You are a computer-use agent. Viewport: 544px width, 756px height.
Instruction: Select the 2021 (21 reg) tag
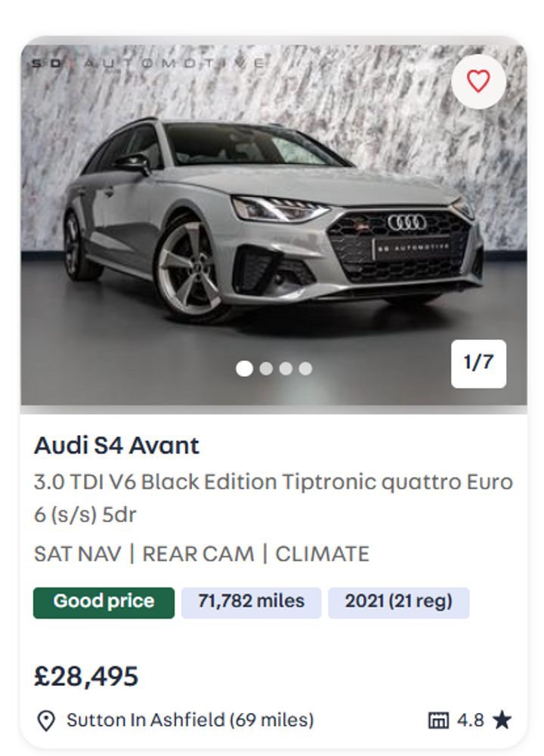(x=398, y=602)
